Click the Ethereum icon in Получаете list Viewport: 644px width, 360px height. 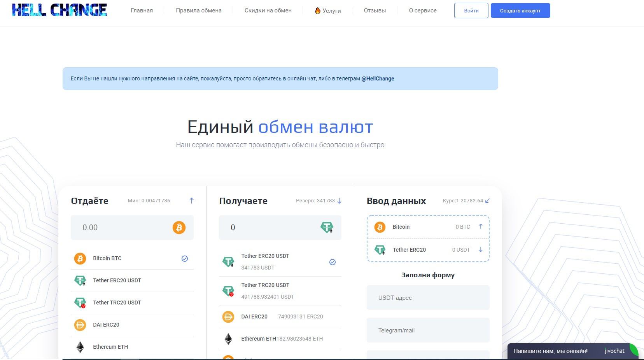point(228,339)
